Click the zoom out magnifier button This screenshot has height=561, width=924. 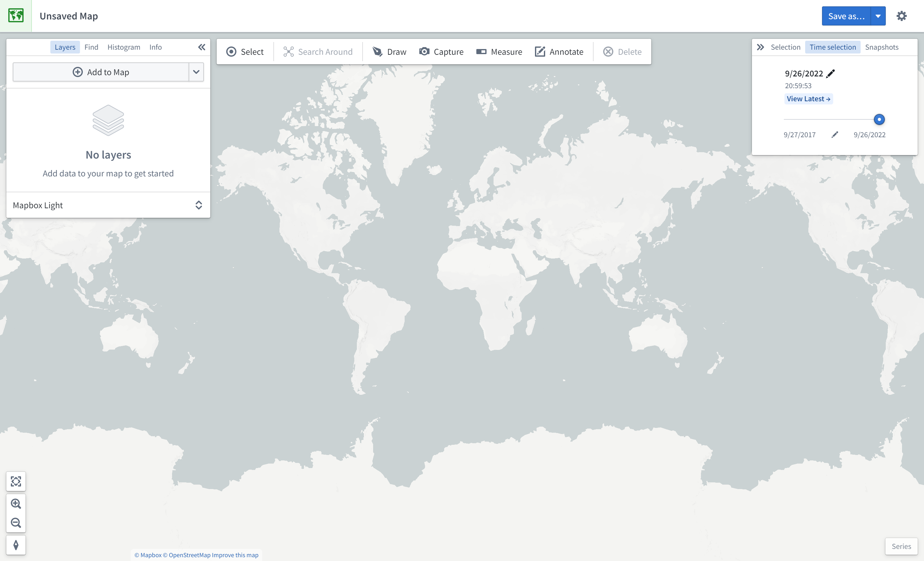16,522
